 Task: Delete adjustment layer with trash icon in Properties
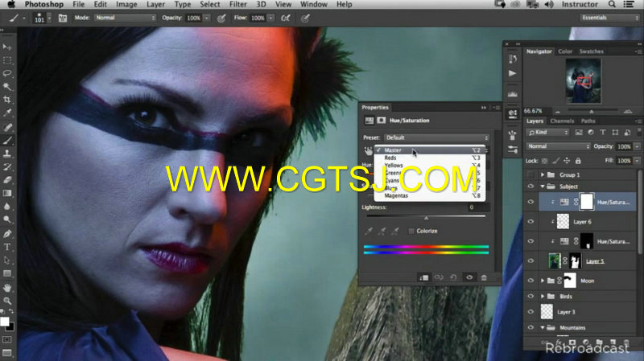484,277
